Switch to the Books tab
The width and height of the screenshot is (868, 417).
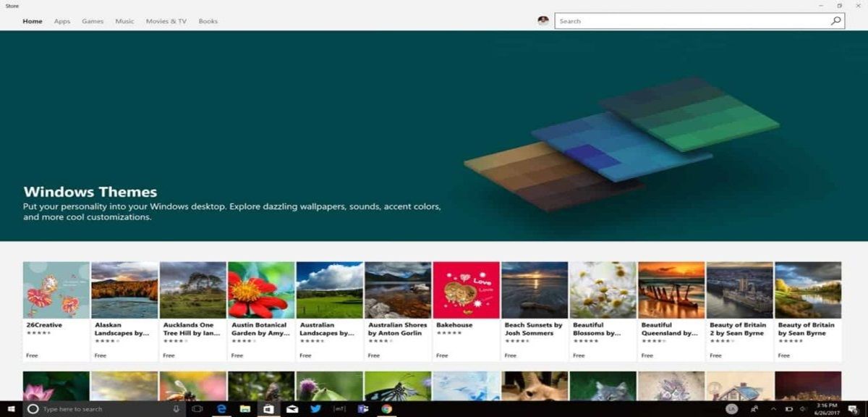point(208,21)
